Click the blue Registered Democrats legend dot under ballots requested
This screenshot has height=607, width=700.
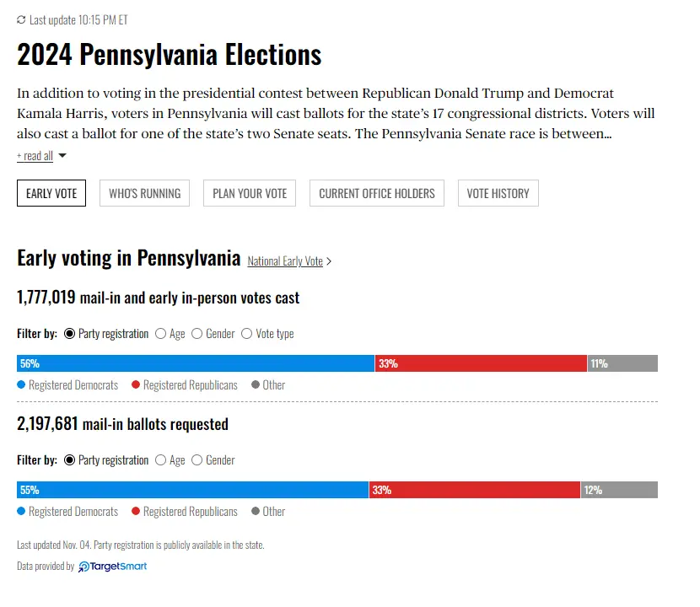(x=21, y=512)
